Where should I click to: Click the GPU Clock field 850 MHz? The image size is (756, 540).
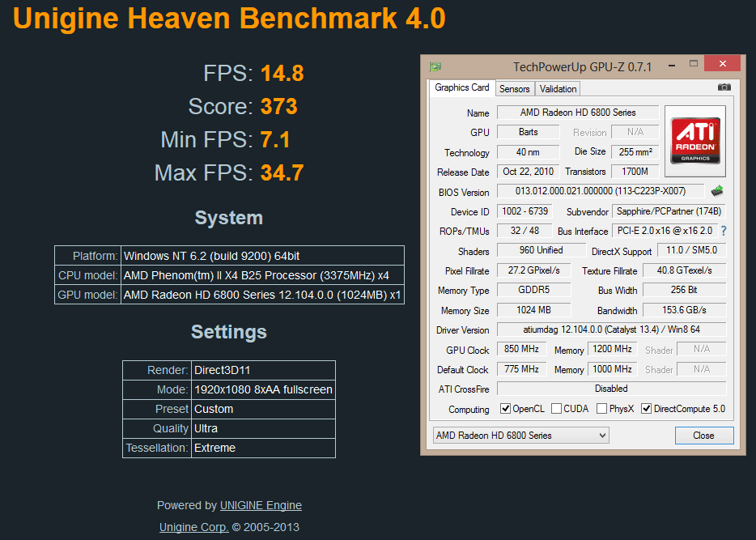(x=522, y=349)
